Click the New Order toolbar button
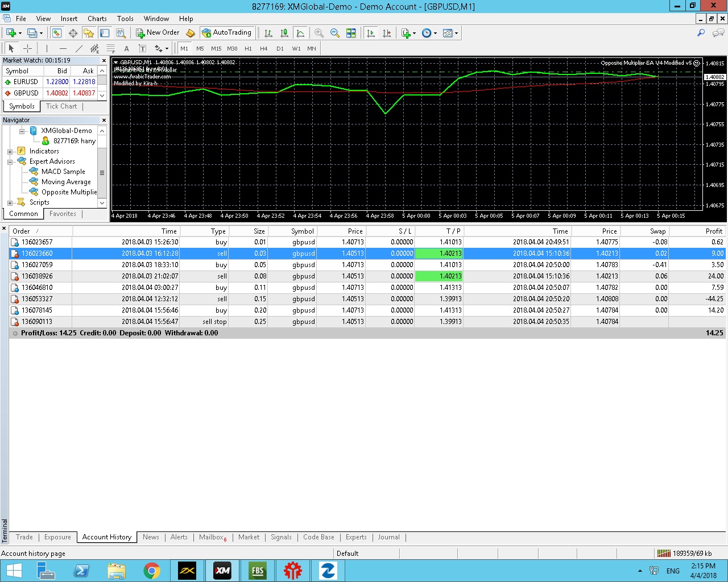Image resolution: width=728 pixels, height=582 pixels. point(158,33)
